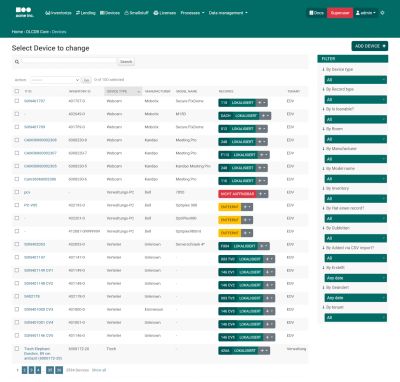The image size is (400, 382).
Task: Open the Lending menu item
Action: pyautogui.click(x=86, y=13)
